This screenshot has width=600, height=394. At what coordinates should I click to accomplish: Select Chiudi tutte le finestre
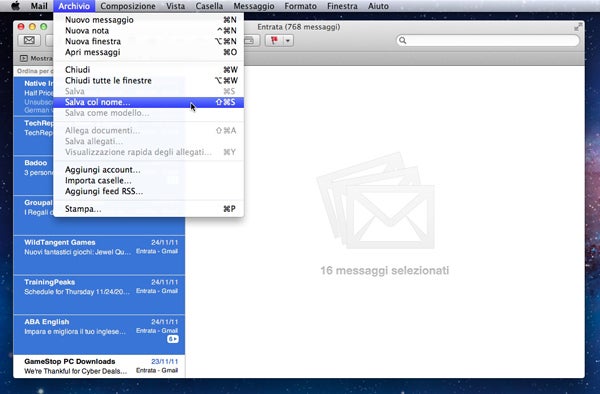[148, 81]
